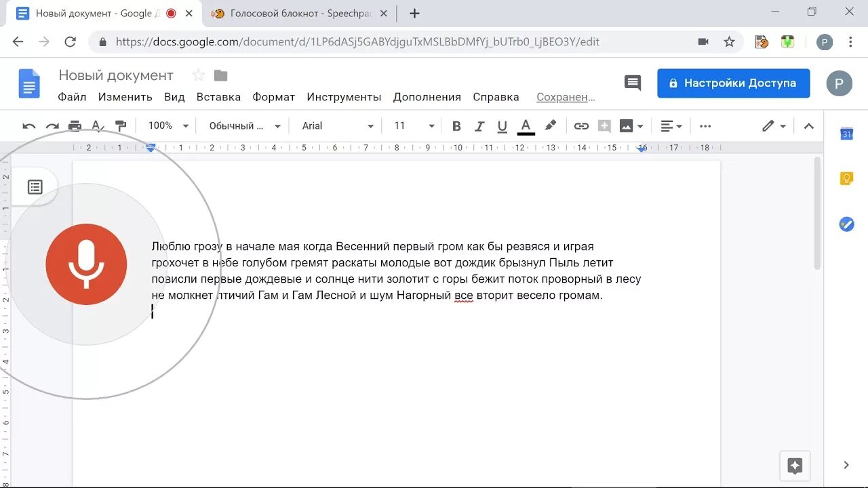
Task: Go back in browser
Action: (18, 42)
